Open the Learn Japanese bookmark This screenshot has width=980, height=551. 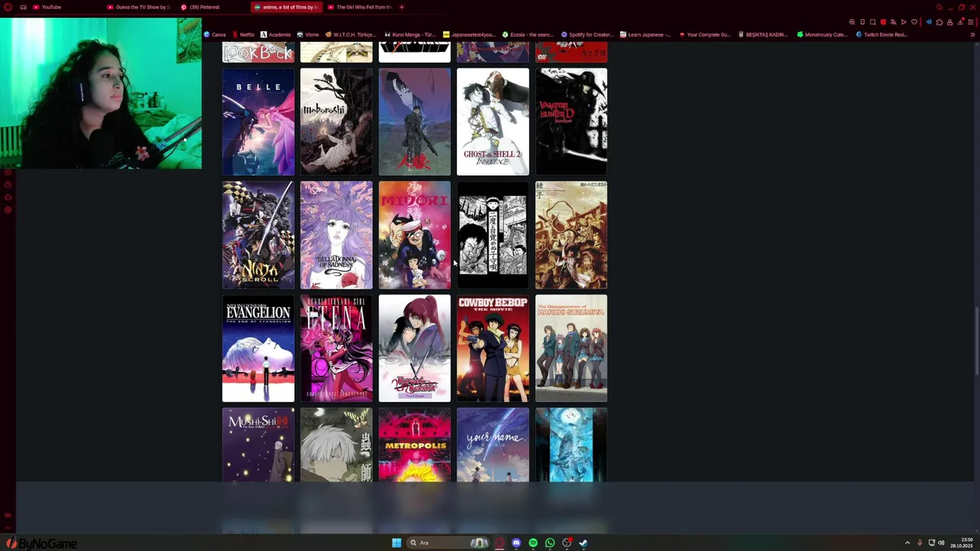645,34
